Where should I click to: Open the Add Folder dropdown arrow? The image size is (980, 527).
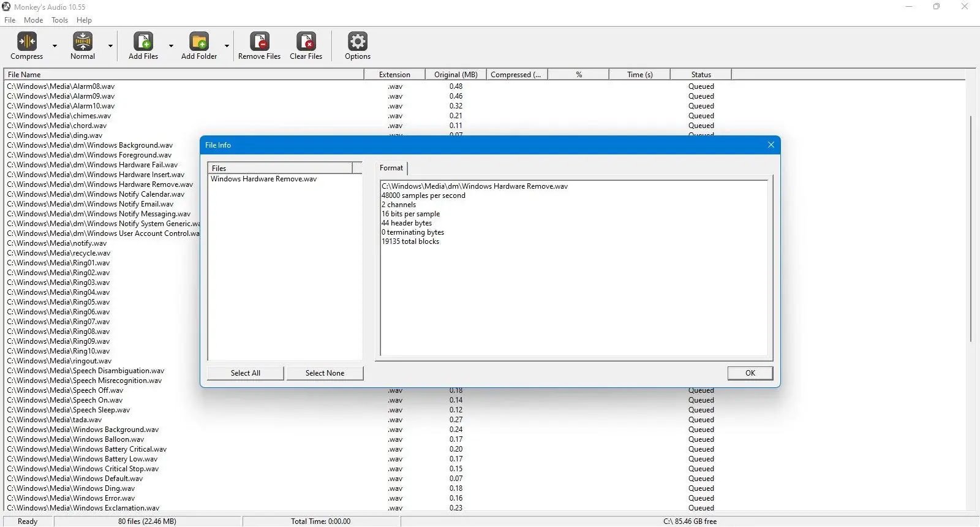(227, 46)
